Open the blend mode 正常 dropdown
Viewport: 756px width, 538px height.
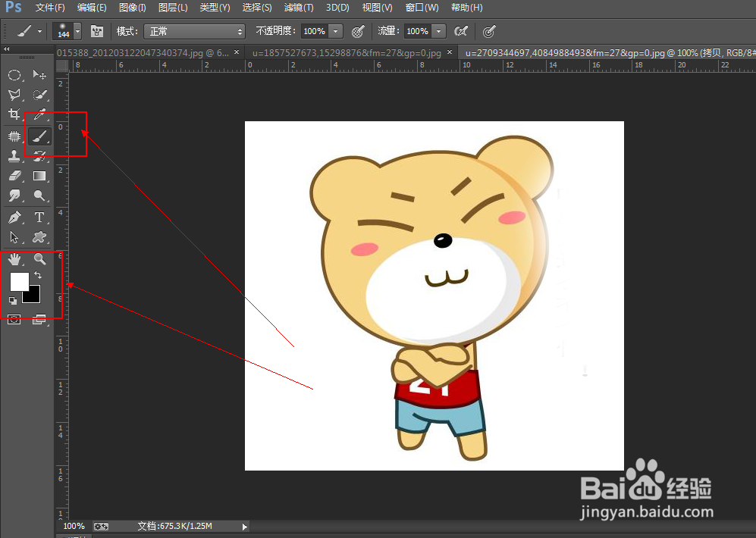point(194,31)
